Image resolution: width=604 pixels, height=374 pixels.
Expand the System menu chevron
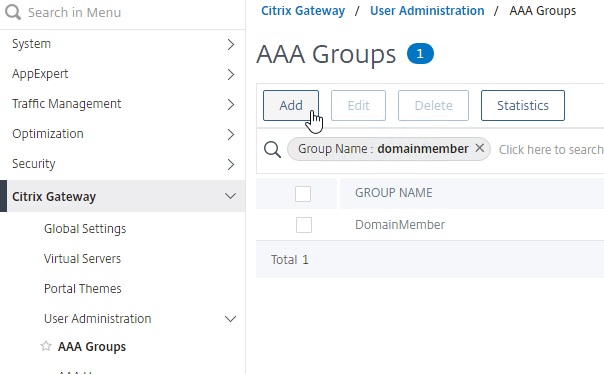[x=231, y=44]
